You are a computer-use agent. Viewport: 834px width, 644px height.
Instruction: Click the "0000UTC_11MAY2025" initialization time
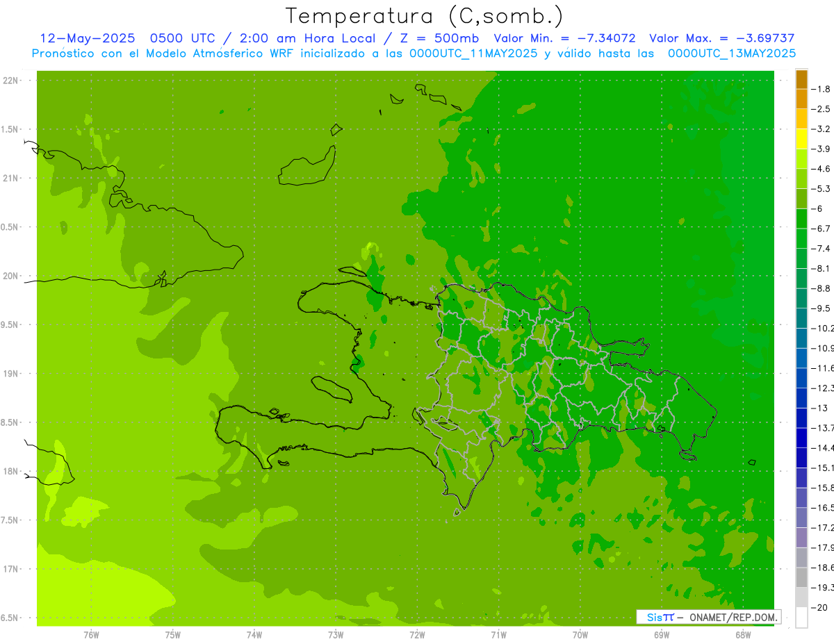tap(473, 53)
